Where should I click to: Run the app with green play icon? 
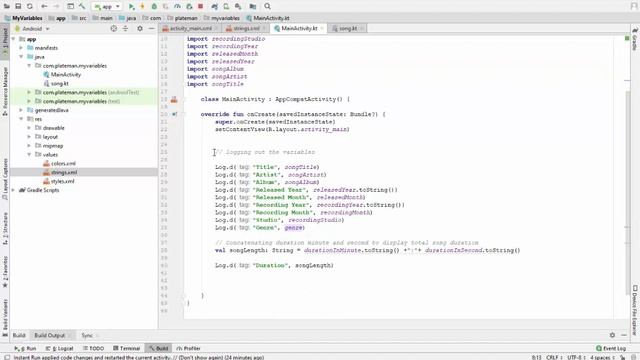click(x=131, y=6)
